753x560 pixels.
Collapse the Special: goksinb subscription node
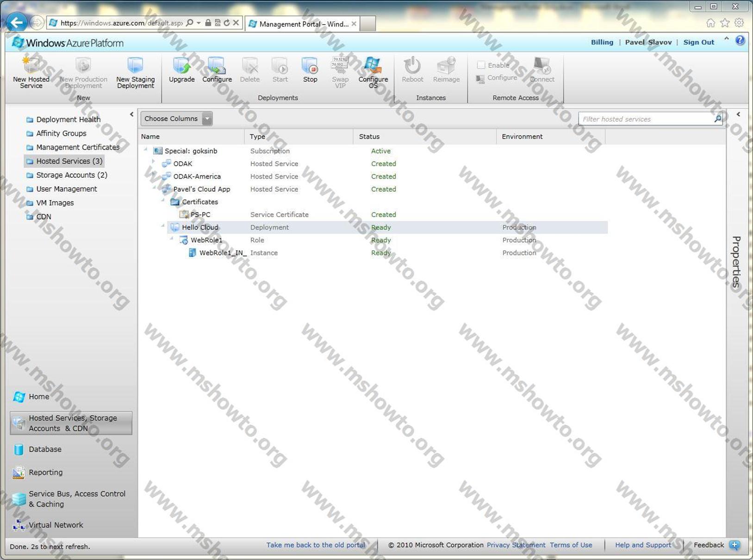(x=146, y=149)
